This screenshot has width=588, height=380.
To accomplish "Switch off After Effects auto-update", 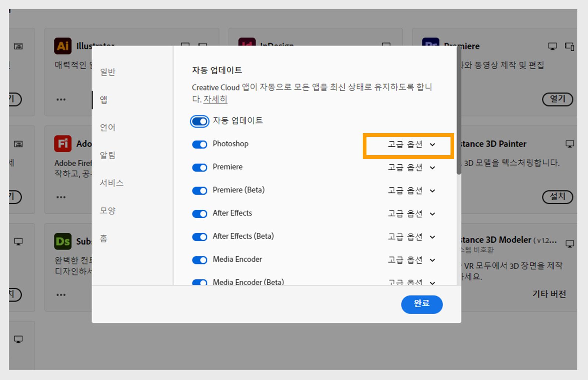I will tap(200, 214).
